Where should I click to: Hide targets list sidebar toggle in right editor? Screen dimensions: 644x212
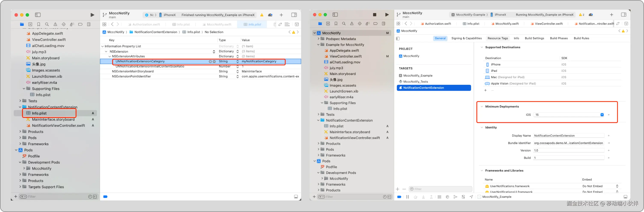click(398, 39)
